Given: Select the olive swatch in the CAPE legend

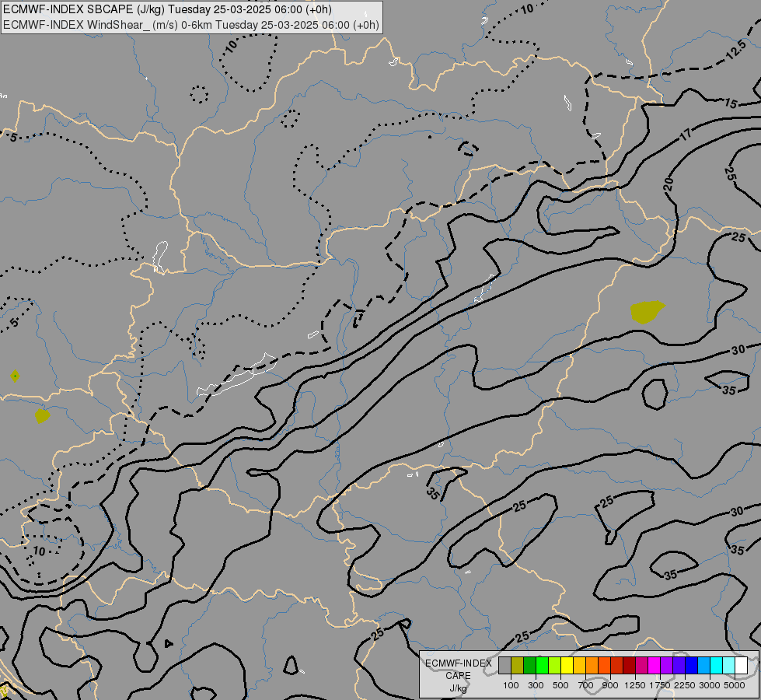Looking at the screenshot, I should point(518,666).
